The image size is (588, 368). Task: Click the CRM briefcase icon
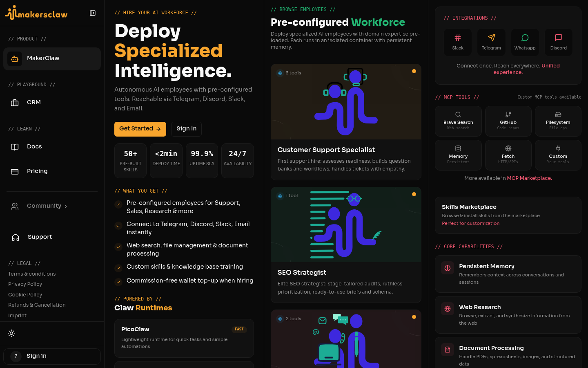tap(15, 103)
